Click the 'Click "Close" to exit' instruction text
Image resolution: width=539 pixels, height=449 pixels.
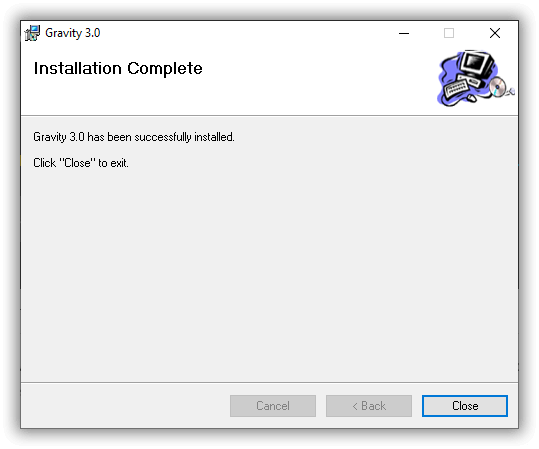pos(81,163)
